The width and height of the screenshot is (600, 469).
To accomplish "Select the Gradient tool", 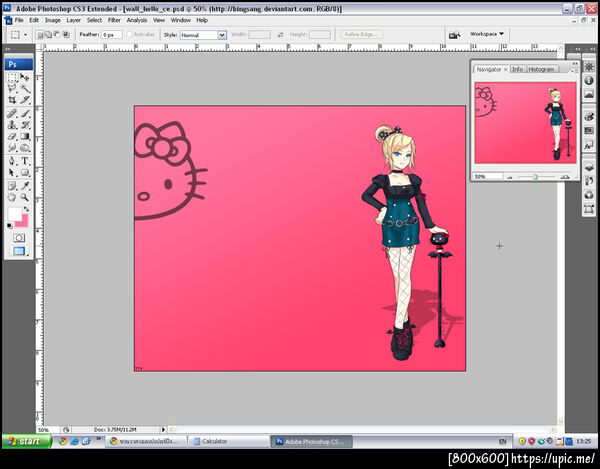I will (25, 136).
